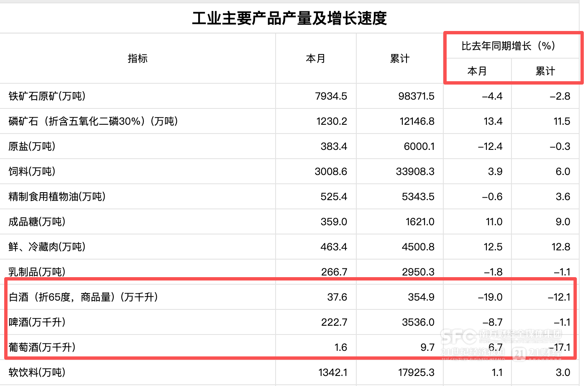Click 累计 subheader under 比去年同期增长

point(545,71)
